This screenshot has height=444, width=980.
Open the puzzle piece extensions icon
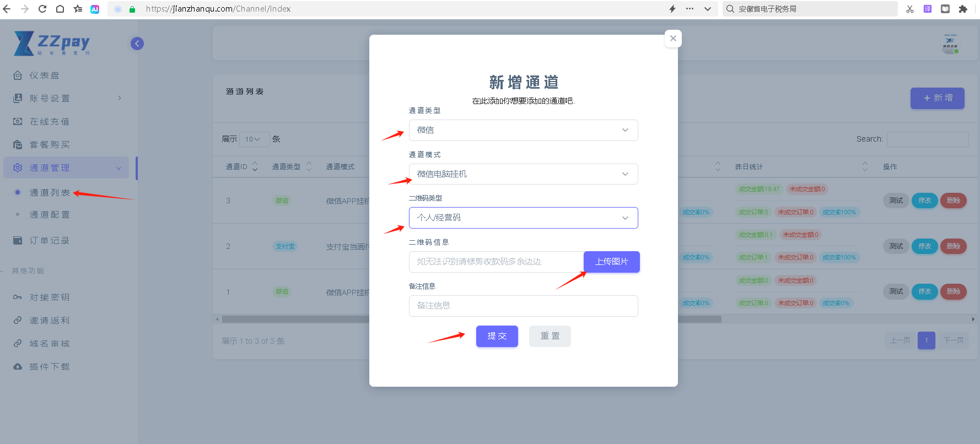pos(963,9)
